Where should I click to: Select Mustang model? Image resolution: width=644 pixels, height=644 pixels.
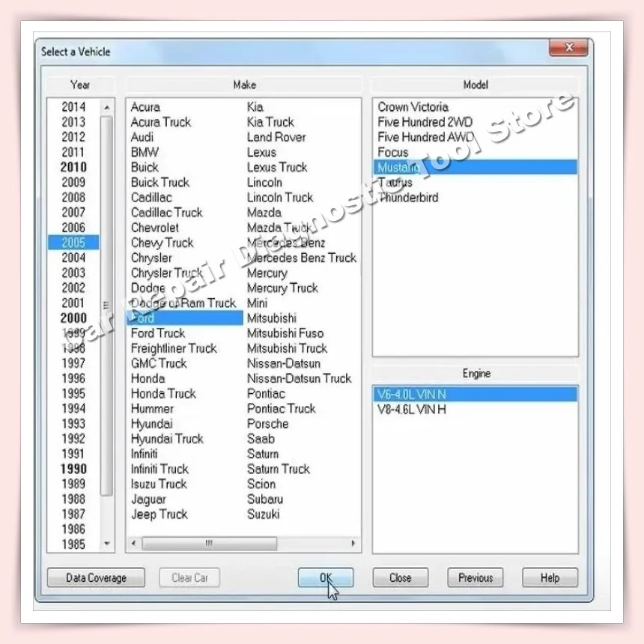click(x=476, y=167)
